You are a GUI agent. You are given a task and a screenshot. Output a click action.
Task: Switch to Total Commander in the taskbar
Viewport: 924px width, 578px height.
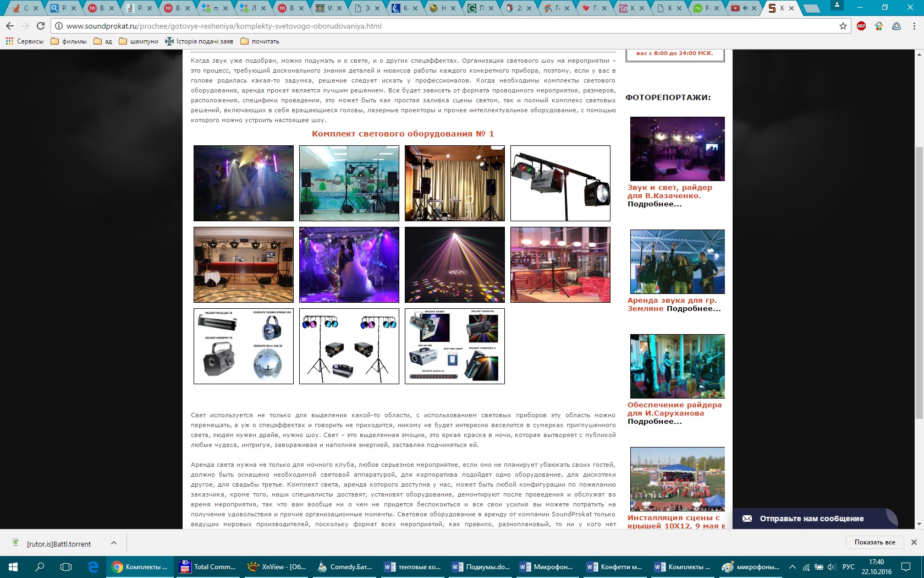[x=208, y=566]
